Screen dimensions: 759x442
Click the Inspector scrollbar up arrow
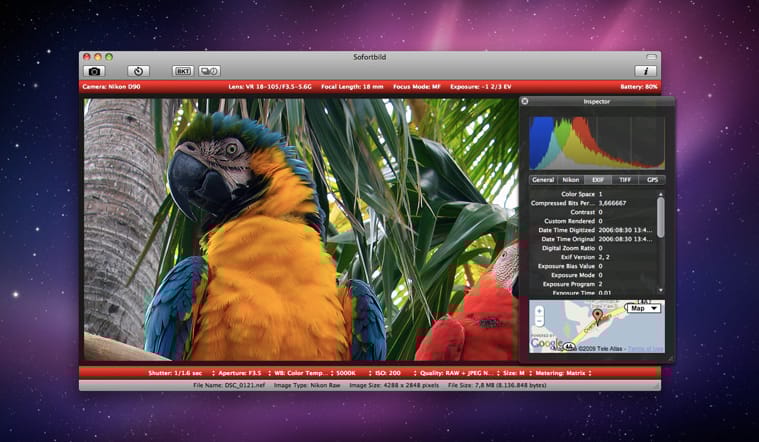coord(661,194)
